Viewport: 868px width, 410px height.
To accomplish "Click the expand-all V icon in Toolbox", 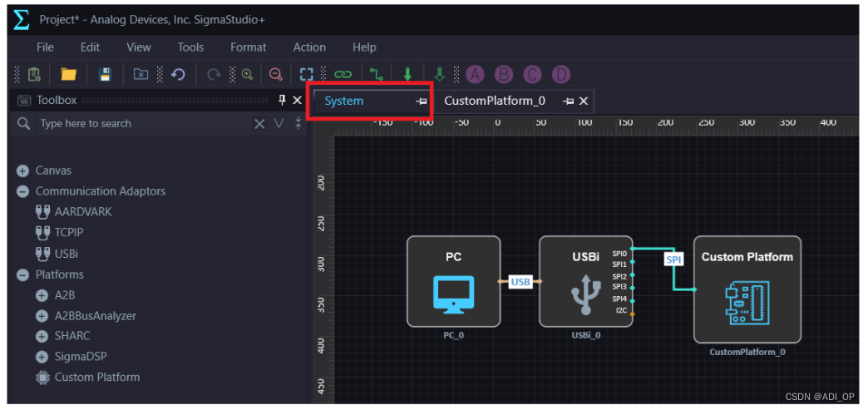I will [279, 124].
